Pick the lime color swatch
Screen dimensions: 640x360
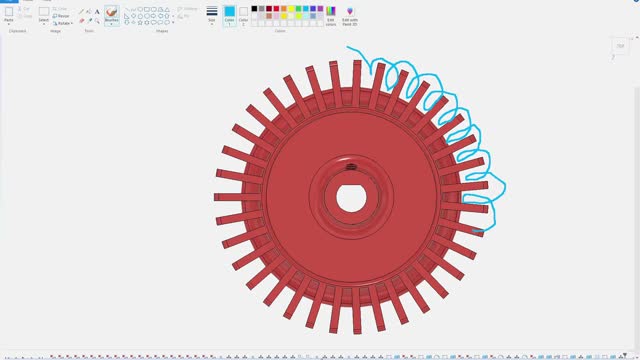[x=298, y=16]
